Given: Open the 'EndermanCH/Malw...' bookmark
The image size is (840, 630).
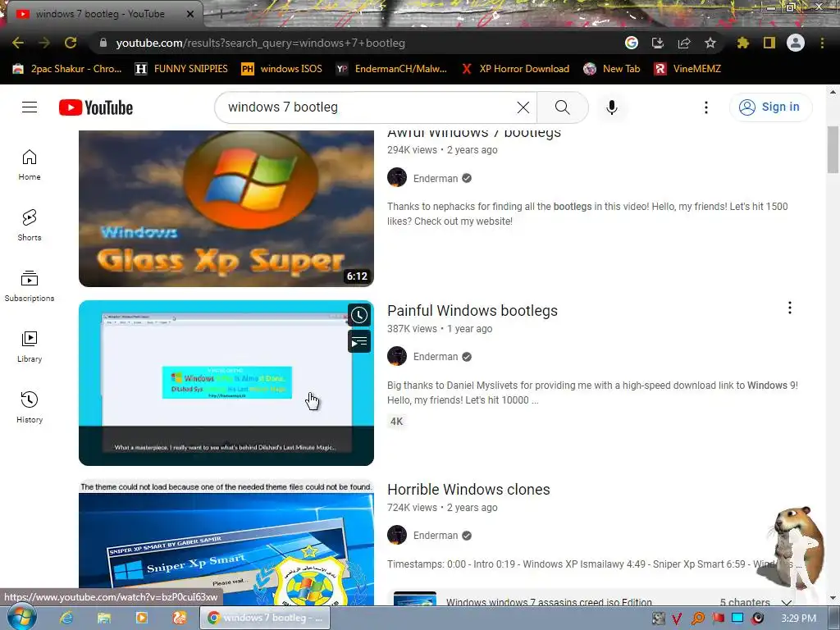Looking at the screenshot, I should point(391,69).
